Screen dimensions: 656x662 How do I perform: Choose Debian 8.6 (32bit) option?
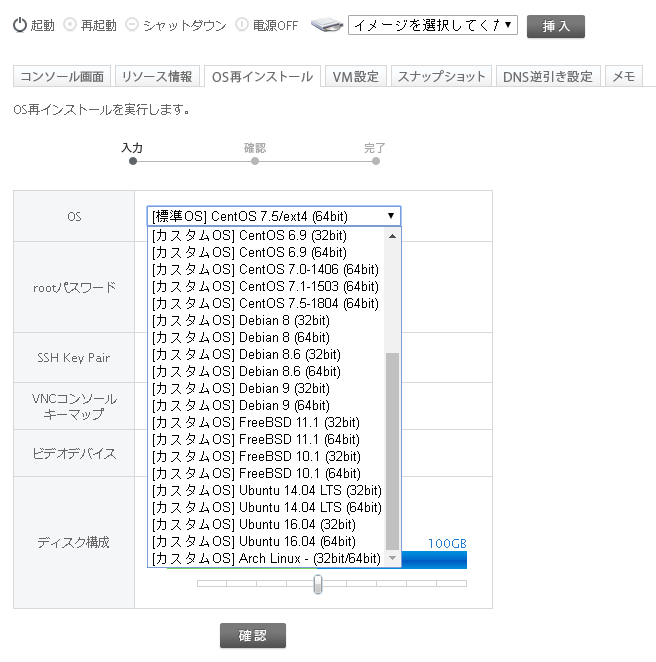(266, 354)
